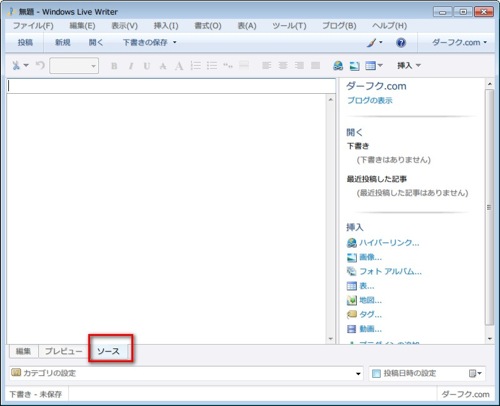
Task: Click the Undo arrow icon
Action: pos(40,65)
